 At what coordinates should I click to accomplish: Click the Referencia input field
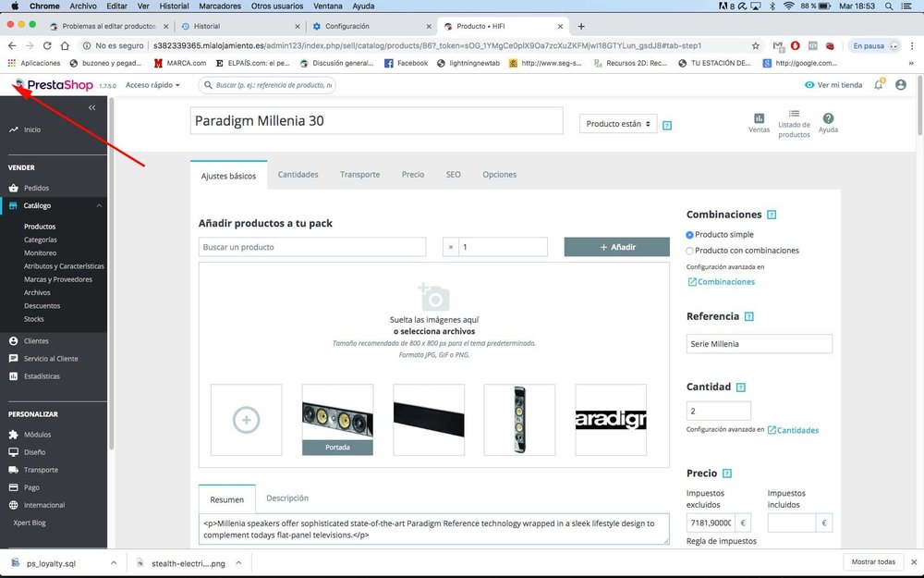759,344
